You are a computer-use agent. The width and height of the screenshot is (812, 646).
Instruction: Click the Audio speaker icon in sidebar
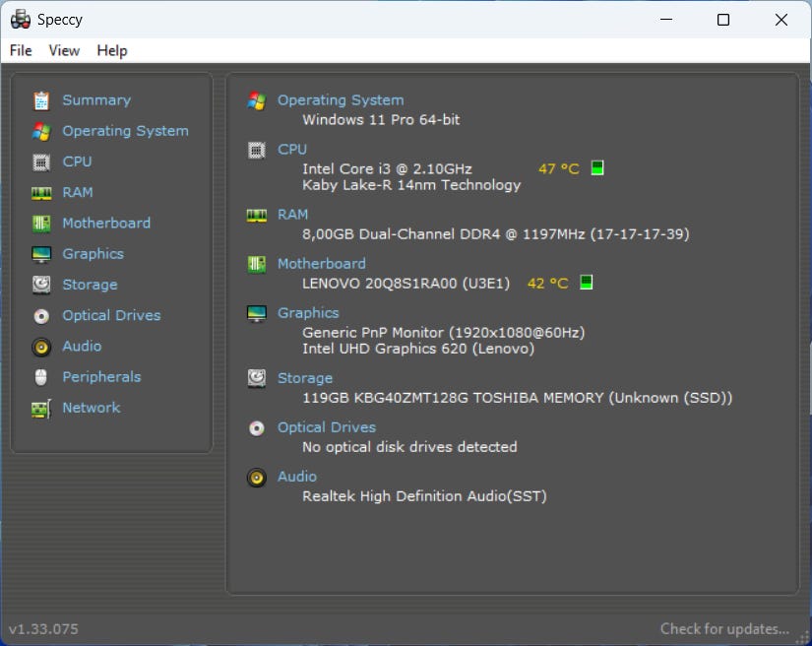pos(41,347)
